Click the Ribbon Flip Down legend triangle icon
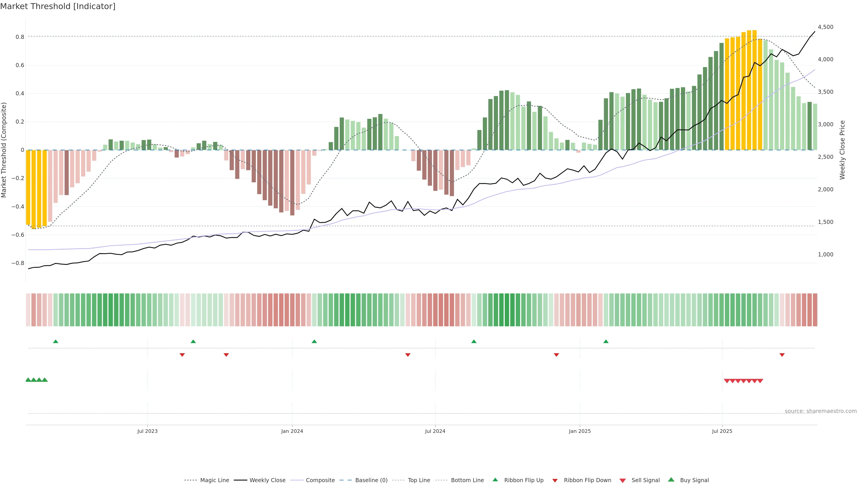The height and width of the screenshot is (488, 868). tap(555, 481)
